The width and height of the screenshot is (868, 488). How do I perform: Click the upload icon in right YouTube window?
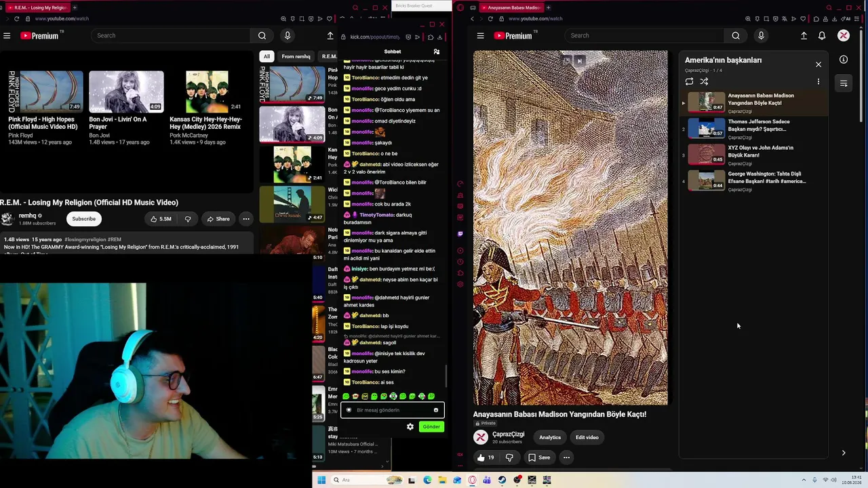(804, 35)
